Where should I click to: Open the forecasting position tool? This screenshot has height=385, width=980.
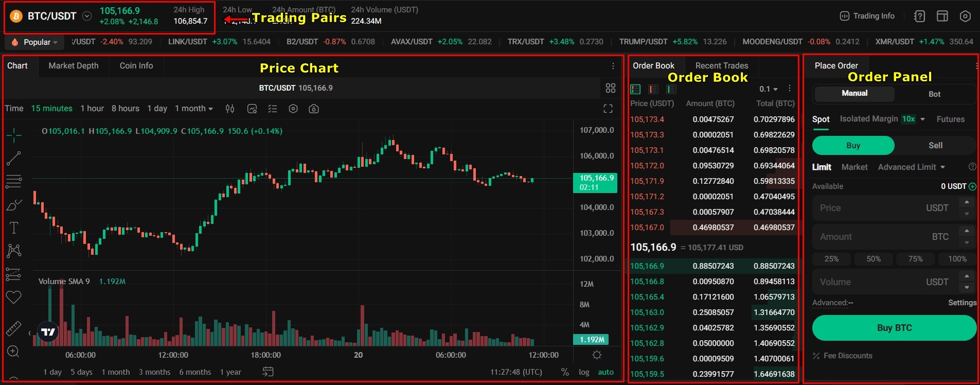pyautogui.click(x=13, y=274)
